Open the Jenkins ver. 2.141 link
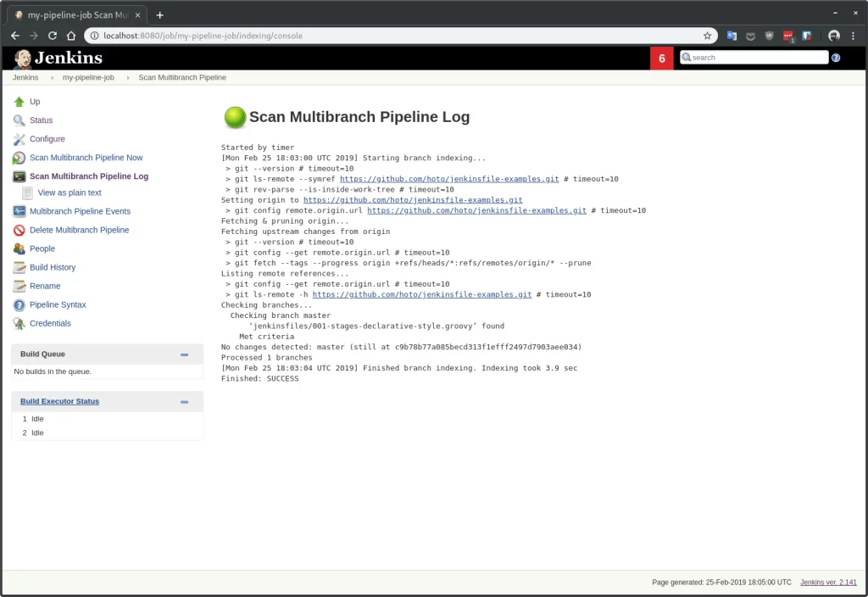 (x=828, y=582)
